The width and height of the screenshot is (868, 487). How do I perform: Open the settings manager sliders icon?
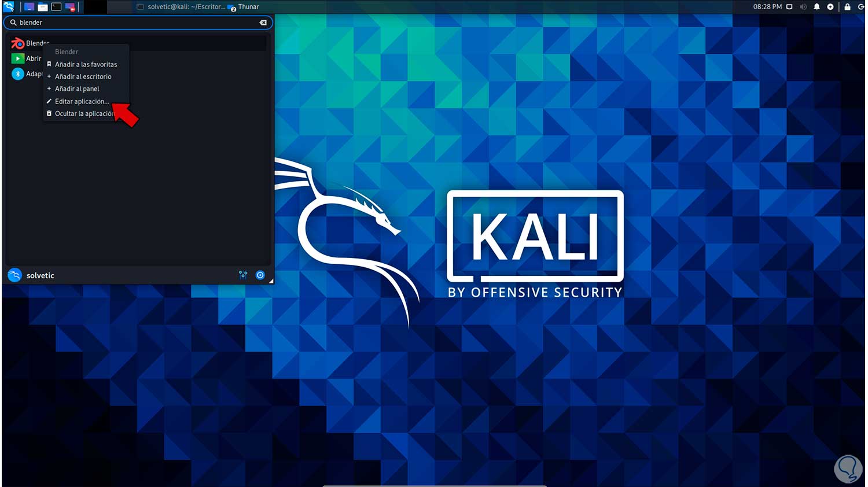(243, 275)
